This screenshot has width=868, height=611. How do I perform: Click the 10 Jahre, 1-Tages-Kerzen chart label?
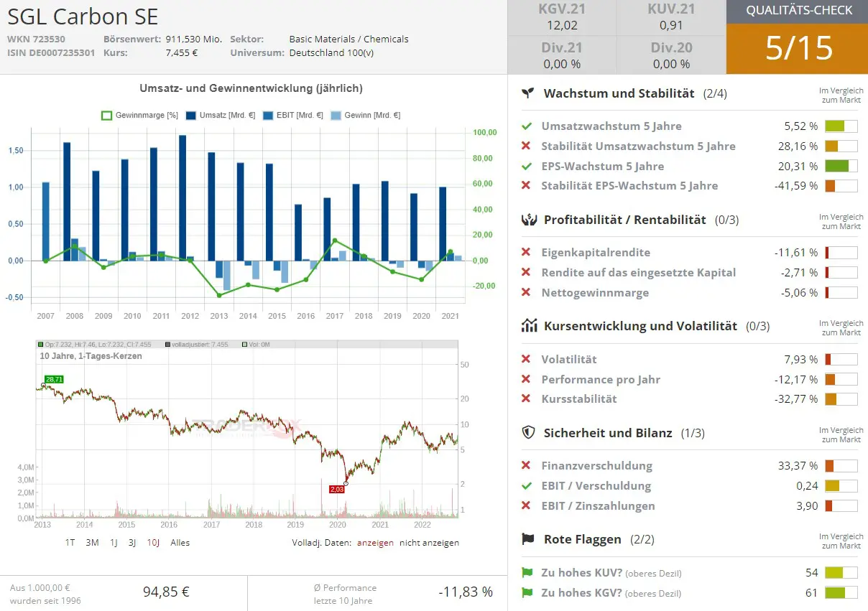(91, 356)
